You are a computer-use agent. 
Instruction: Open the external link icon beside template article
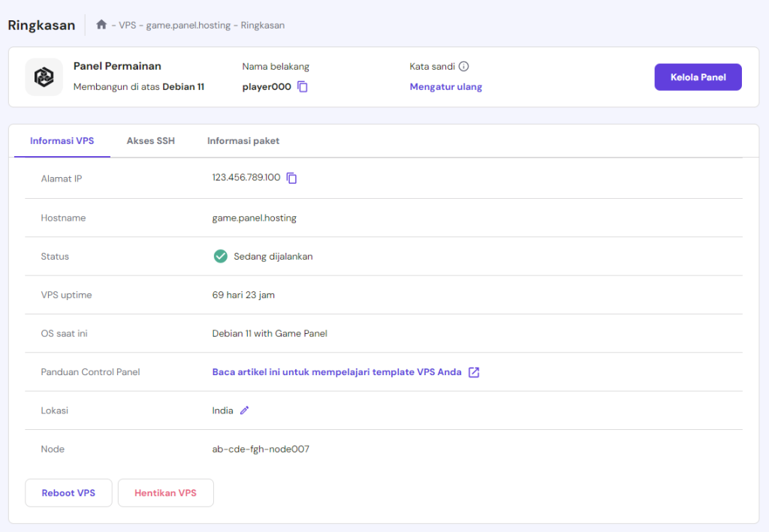pyautogui.click(x=474, y=372)
